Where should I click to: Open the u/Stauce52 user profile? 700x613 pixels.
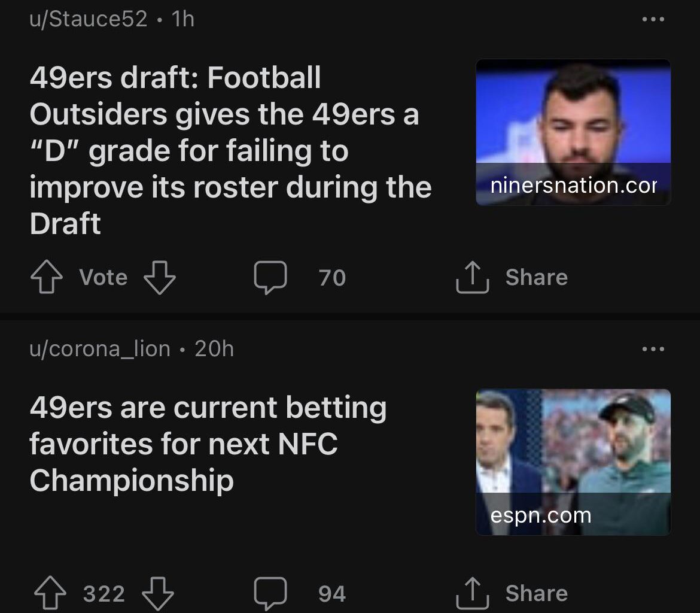(88, 19)
